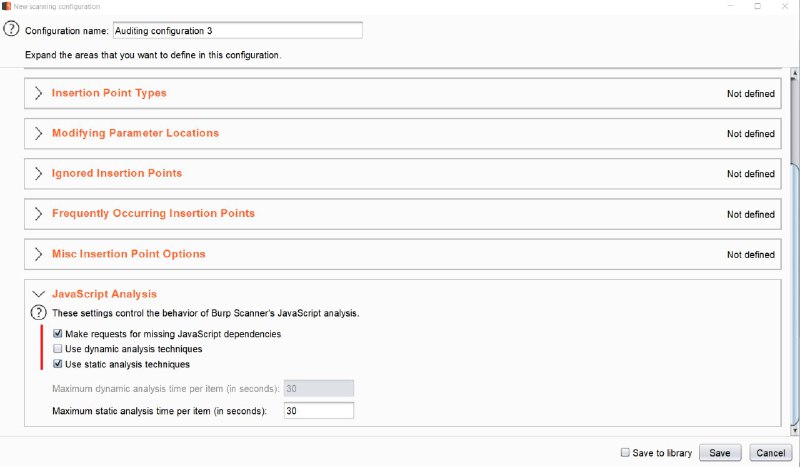Expand the Insertion Point Types chevron
The height and width of the screenshot is (467, 800).
(38, 93)
